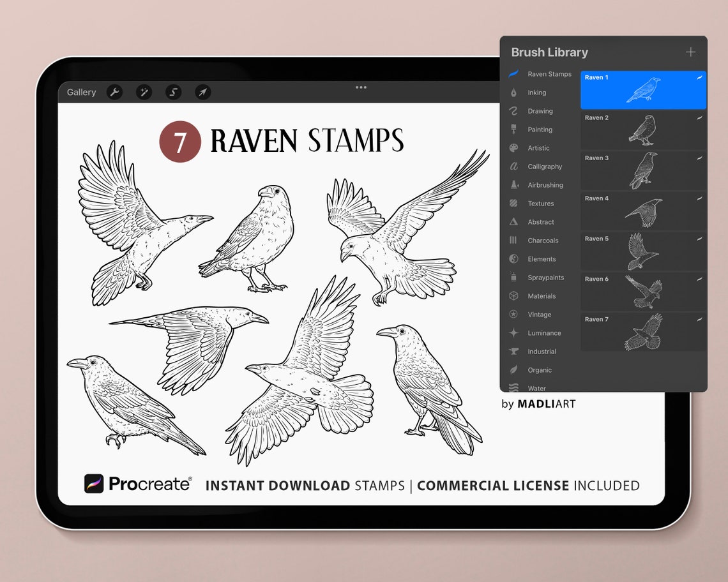The height and width of the screenshot is (582, 728).
Task: Select the Selection tool icon
Action: coord(173,92)
